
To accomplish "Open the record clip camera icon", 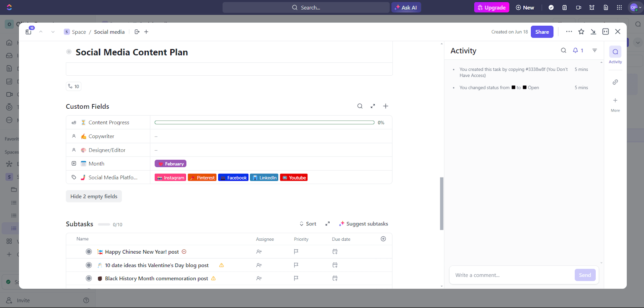I will point(578,8).
